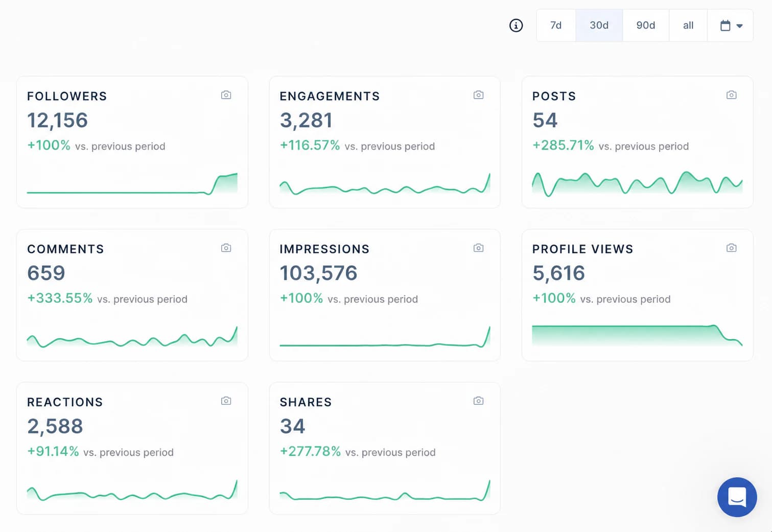Take snapshot of the Followers card
The width and height of the screenshot is (772, 532).
pos(226,95)
